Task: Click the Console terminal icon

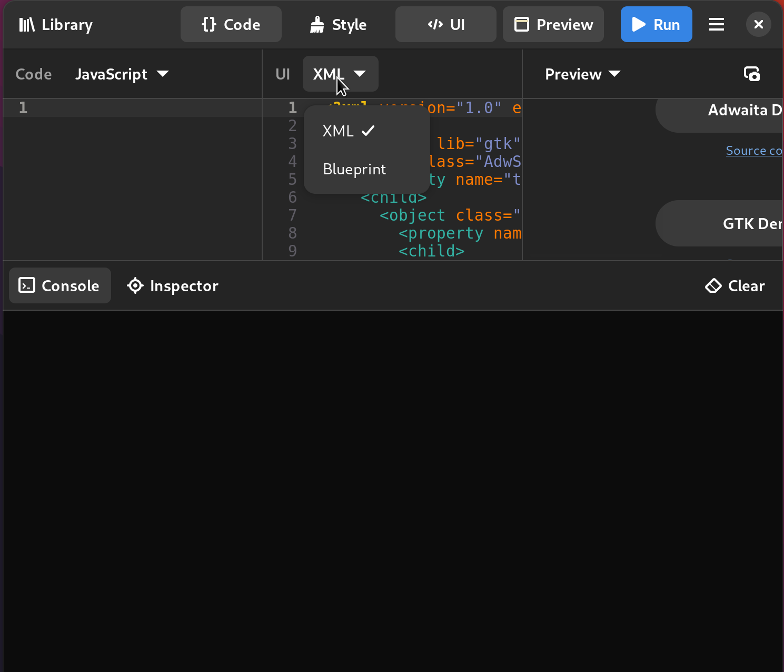Action: [x=27, y=285]
